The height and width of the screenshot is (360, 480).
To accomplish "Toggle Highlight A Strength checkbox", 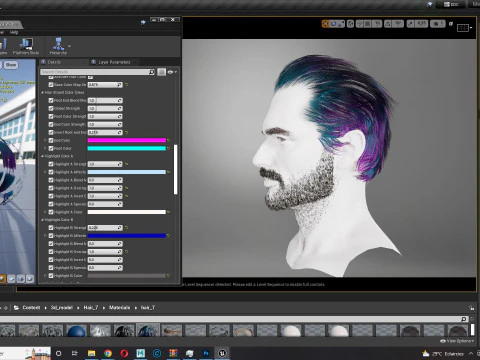I will (51, 164).
